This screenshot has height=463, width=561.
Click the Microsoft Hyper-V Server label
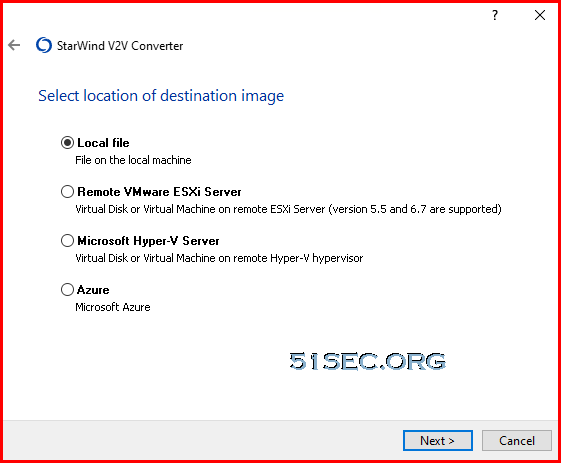pos(148,241)
